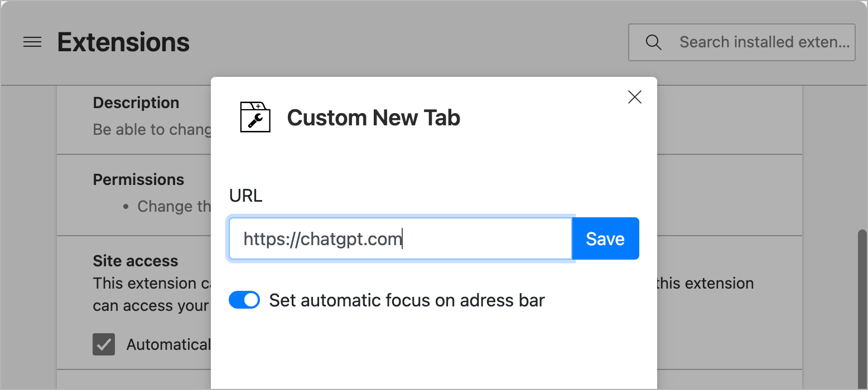Focus the Search installed extensions field
The image size is (868, 390).
[x=763, y=42]
